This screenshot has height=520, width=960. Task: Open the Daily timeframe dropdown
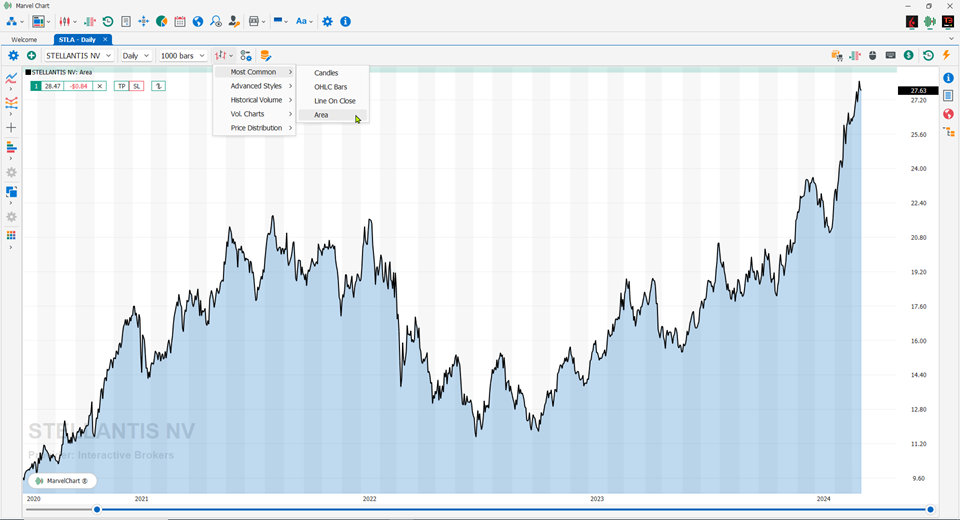[135, 56]
